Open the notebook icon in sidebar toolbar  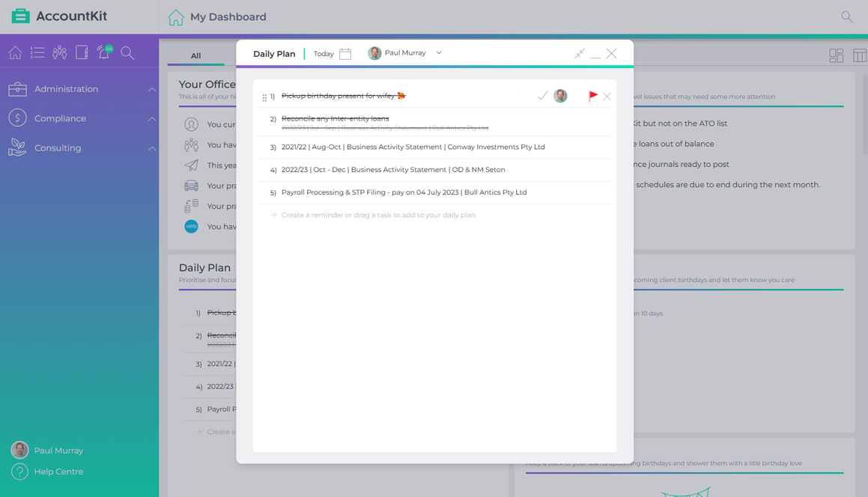(82, 52)
